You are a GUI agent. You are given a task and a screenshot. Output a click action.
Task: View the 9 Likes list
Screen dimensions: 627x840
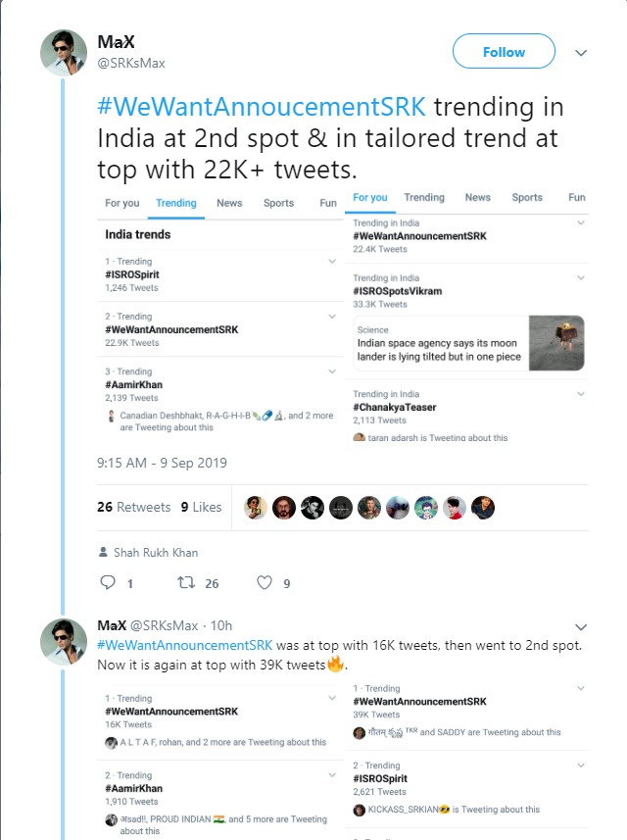pos(201,507)
